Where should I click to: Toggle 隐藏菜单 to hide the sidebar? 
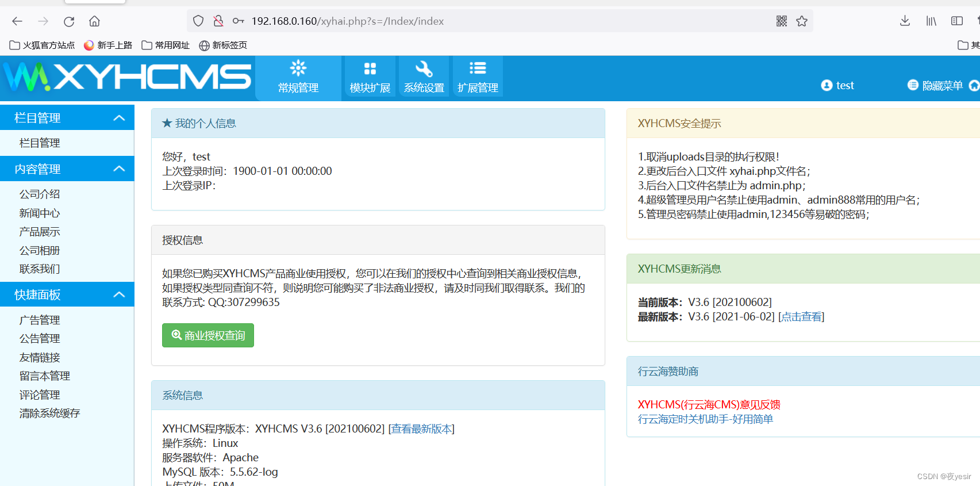click(x=935, y=86)
